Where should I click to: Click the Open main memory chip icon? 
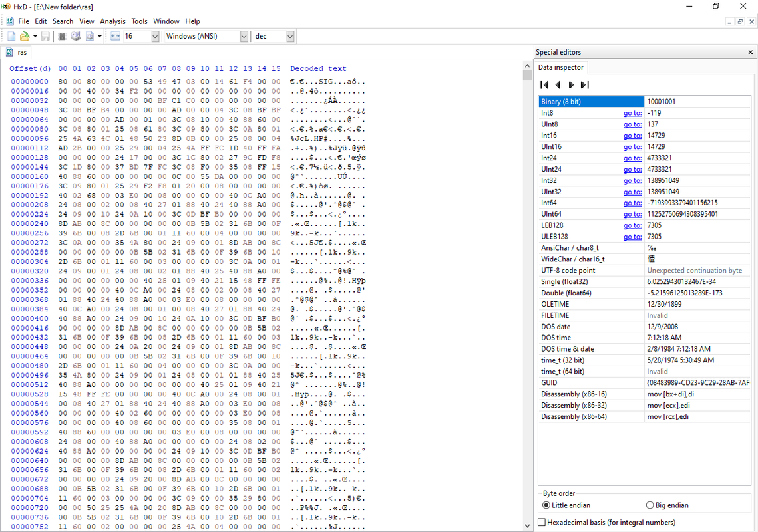coord(62,36)
